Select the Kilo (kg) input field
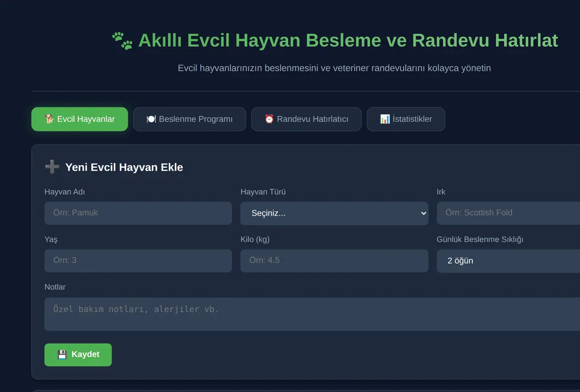Viewport: 580px width, 392px height. point(334,261)
